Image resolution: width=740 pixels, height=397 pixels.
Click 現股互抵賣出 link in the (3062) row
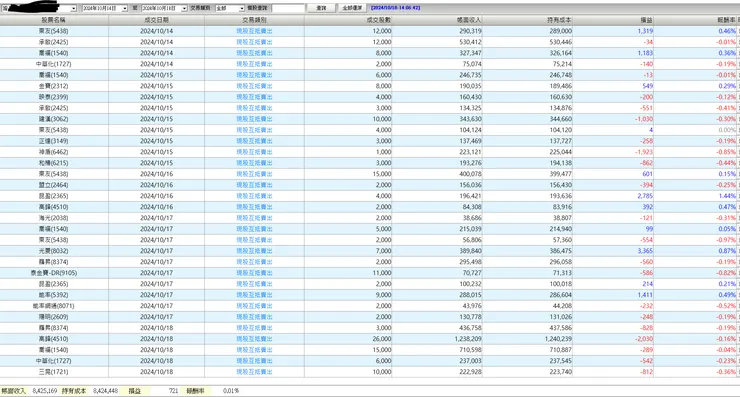coord(254,119)
